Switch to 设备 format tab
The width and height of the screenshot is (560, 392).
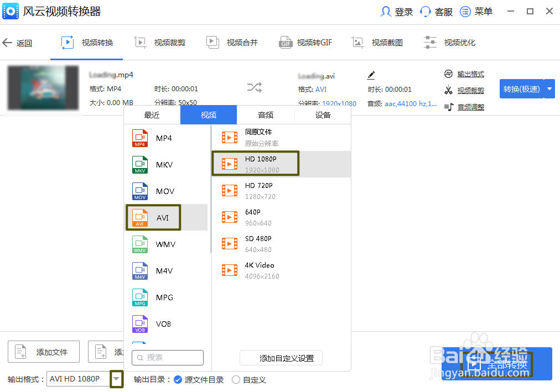[x=323, y=115]
